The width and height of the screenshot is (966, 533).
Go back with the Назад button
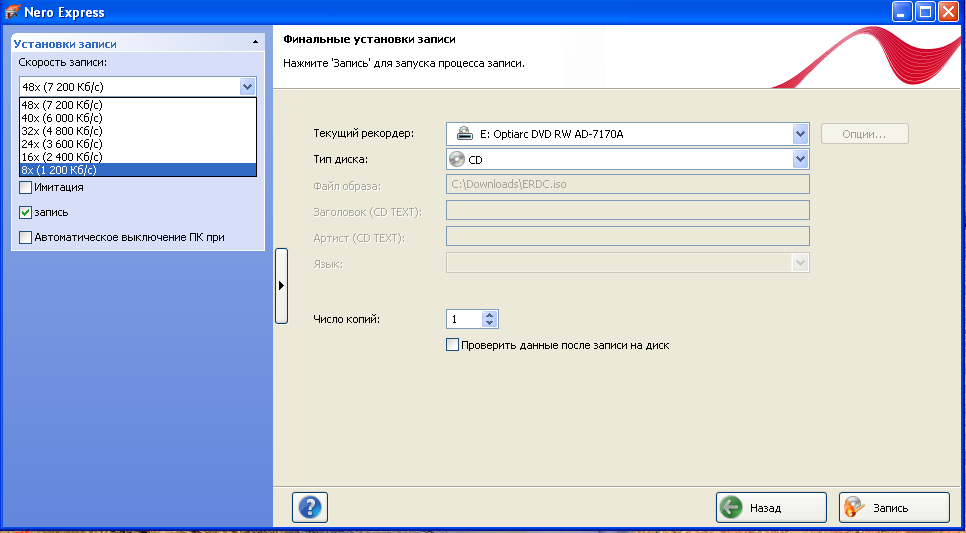pos(771,508)
